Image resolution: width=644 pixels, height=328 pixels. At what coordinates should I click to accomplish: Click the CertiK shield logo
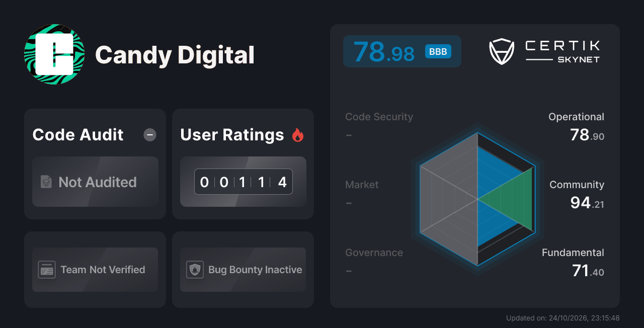coord(502,52)
